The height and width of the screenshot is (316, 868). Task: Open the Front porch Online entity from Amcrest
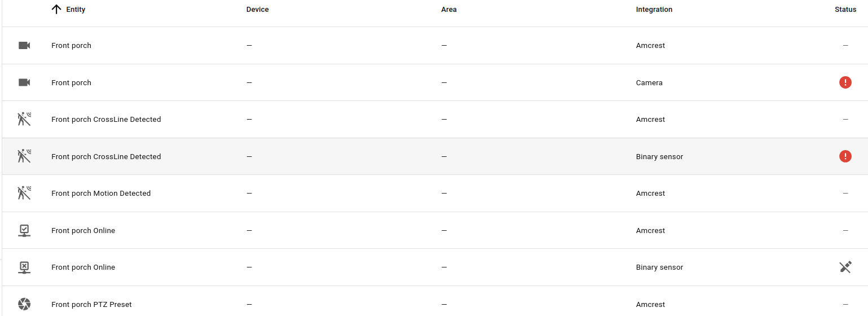pos(83,231)
